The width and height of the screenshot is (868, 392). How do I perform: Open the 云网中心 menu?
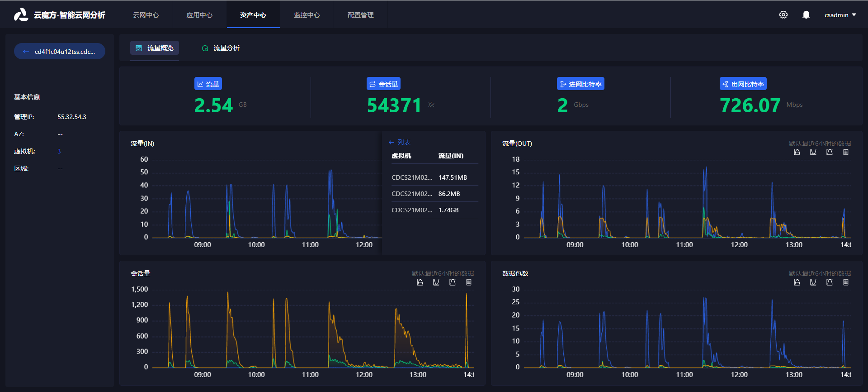(146, 15)
